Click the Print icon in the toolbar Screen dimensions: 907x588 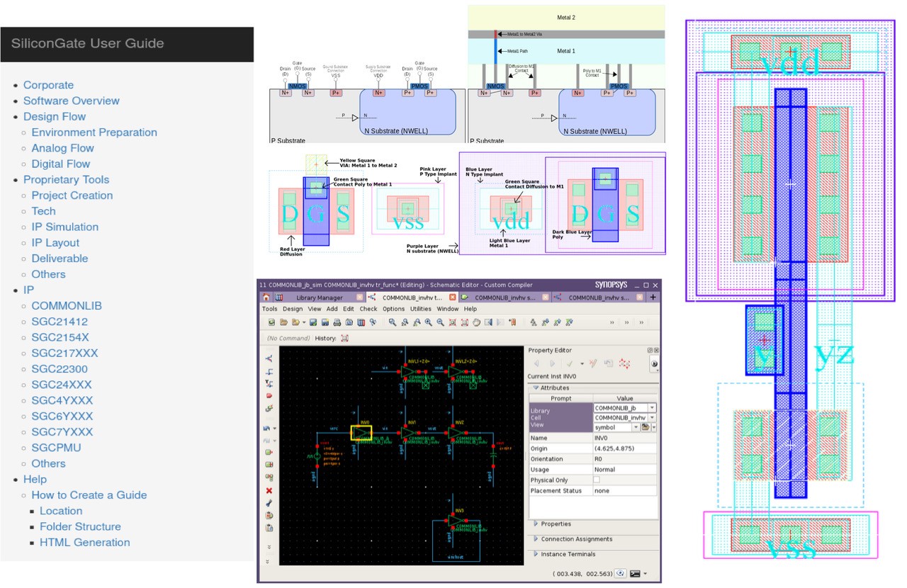(x=337, y=322)
